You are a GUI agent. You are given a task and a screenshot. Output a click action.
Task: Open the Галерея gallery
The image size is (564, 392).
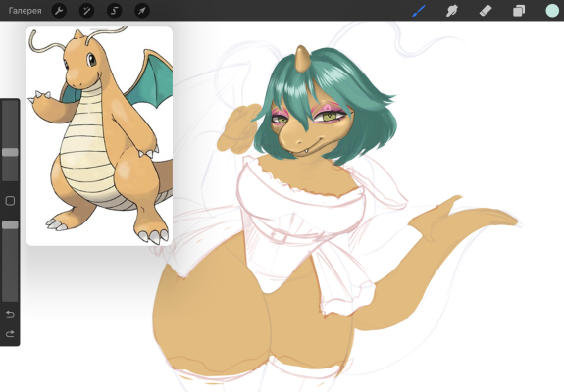25,11
